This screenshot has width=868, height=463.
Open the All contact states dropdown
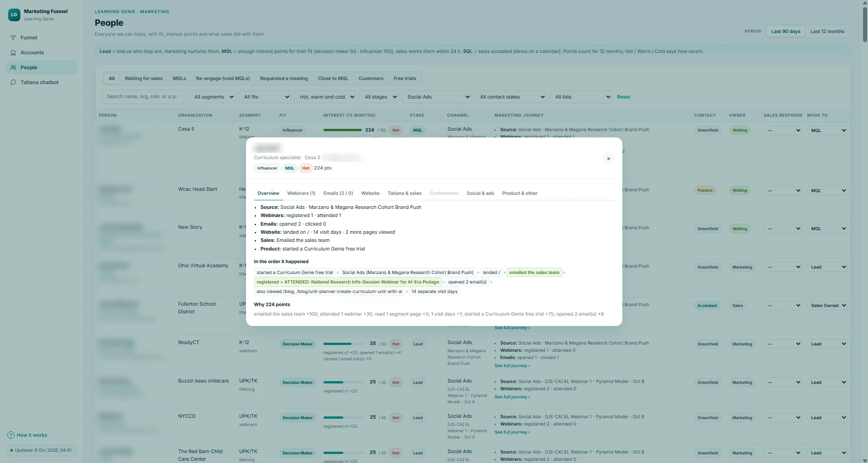click(510, 97)
